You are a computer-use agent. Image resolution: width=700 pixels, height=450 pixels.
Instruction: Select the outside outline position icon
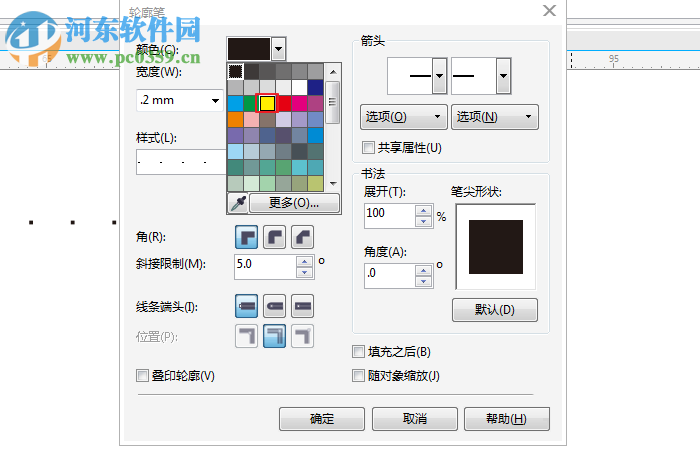click(246, 336)
